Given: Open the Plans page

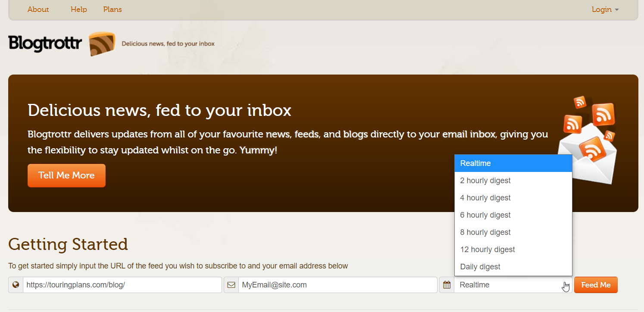Looking at the screenshot, I should point(113,9).
